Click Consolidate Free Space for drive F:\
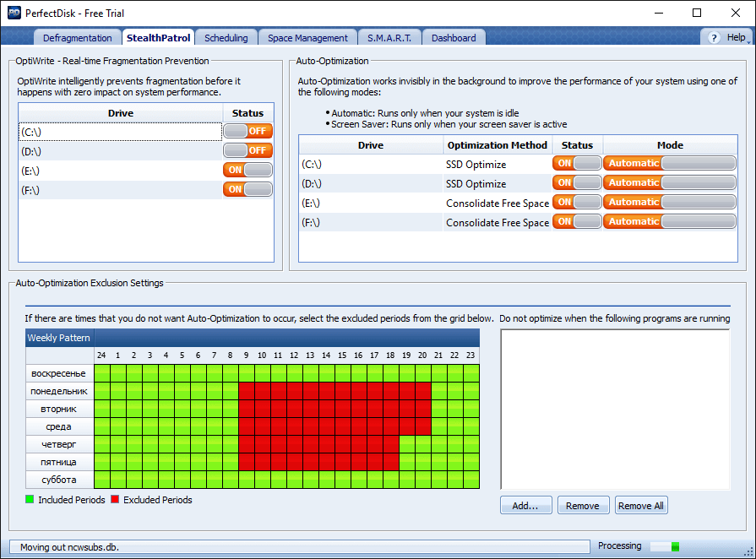Screen dimensions: 756x559 497,223
